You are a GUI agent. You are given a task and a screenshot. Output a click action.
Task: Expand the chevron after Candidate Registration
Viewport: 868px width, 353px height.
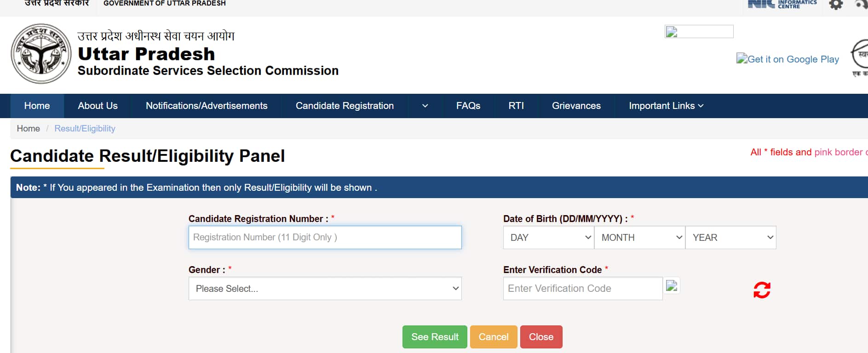point(425,106)
